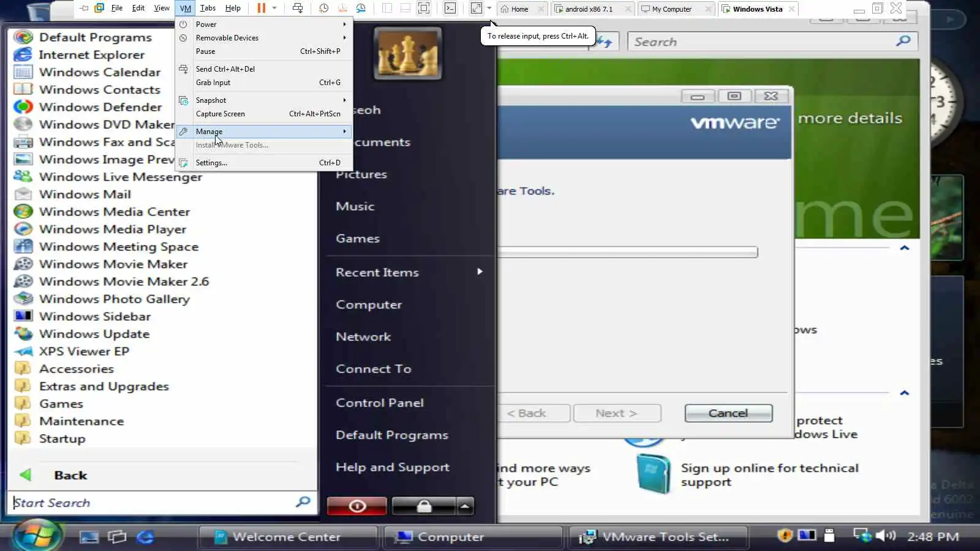Click Send Ctrl+Alt+Del toolbar icon
Screen dimensions: 980x551
(x=298, y=8)
